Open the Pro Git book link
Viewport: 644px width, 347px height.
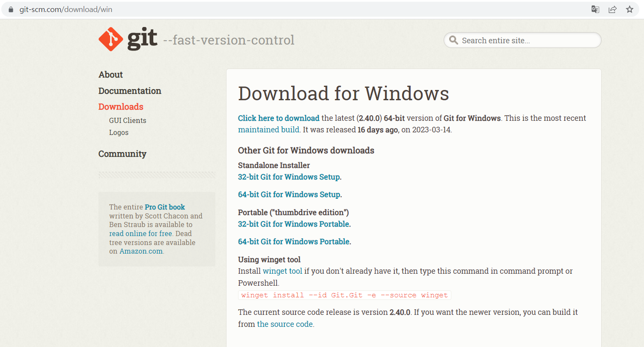165,207
